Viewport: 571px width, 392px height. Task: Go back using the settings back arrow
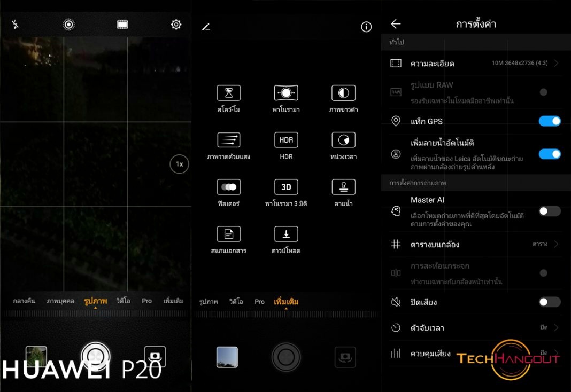click(x=396, y=24)
